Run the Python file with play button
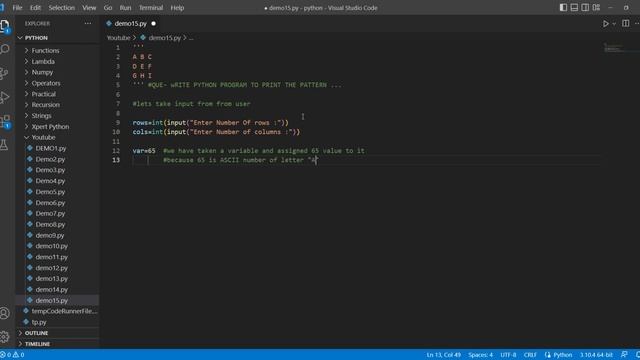640x360 pixels. (606, 24)
